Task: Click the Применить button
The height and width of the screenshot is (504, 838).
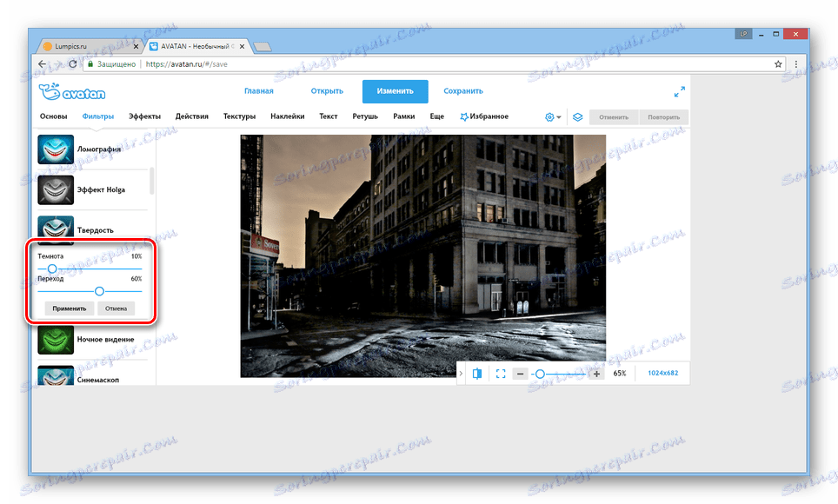Action: click(x=70, y=308)
